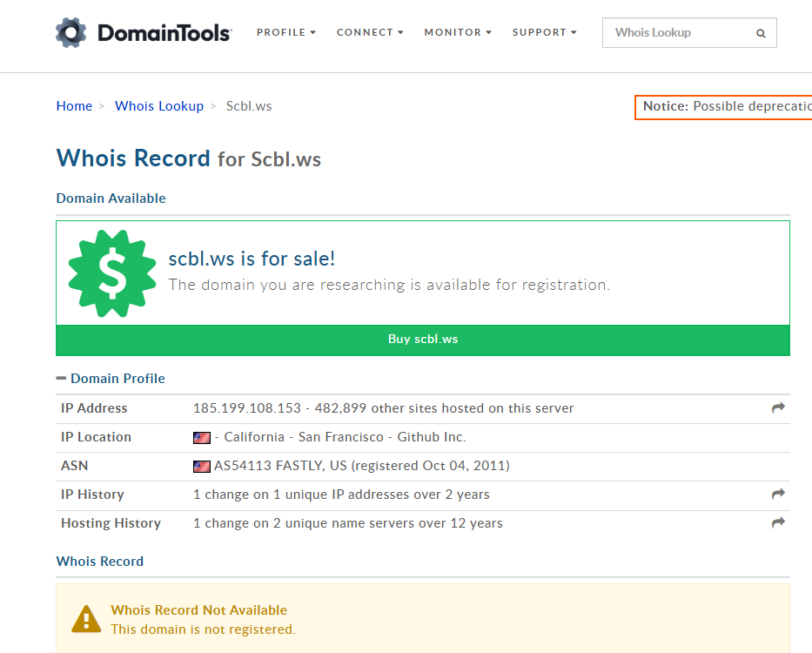Click the Hosting History row arrow icon

coord(778,522)
